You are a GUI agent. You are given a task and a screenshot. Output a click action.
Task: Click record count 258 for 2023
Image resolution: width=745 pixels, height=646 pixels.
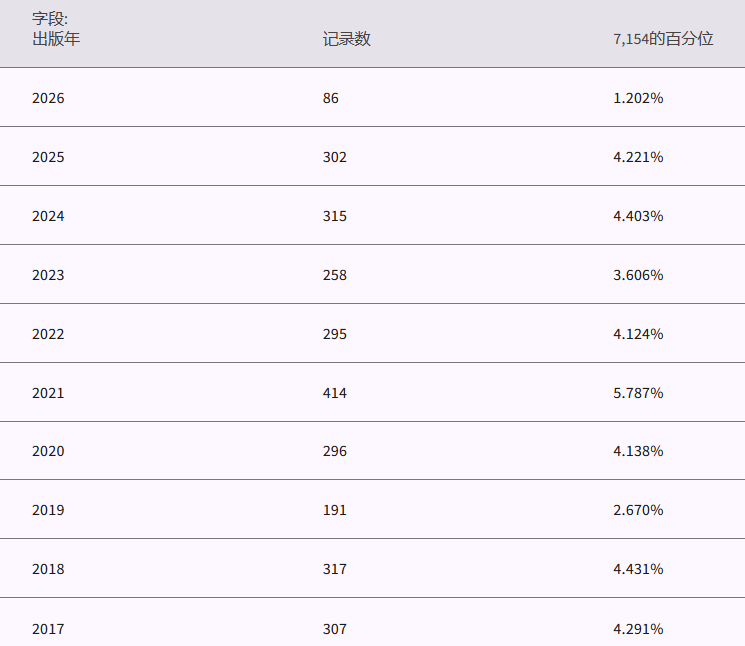click(335, 275)
